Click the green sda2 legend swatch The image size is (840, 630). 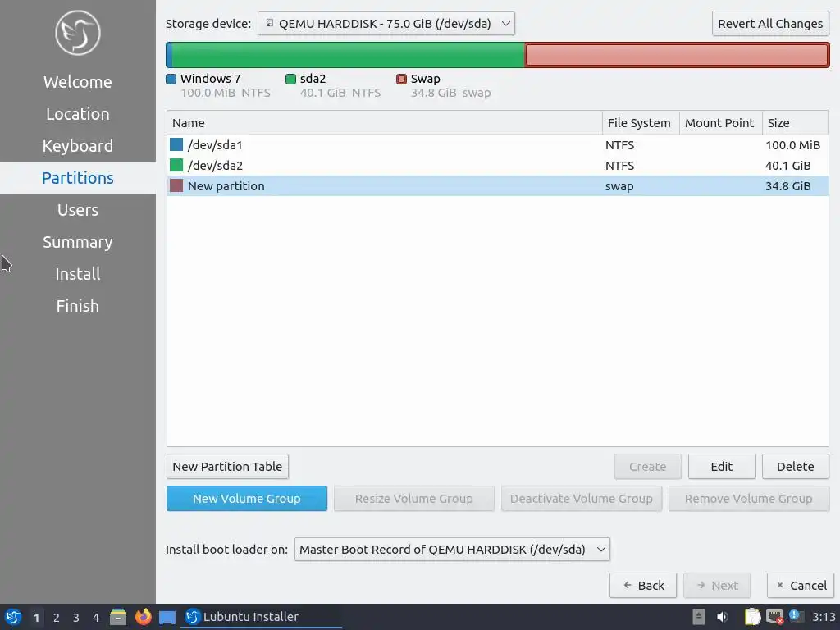(291, 80)
